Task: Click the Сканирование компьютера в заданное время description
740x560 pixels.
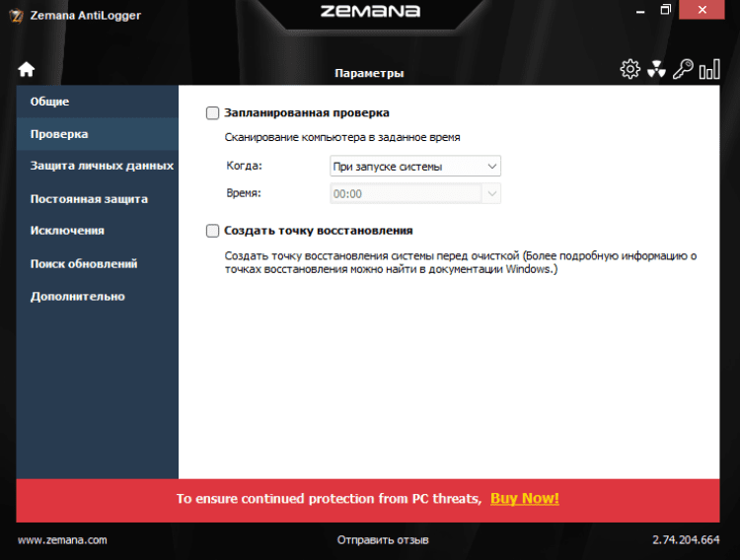Action: tap(342, 137)
